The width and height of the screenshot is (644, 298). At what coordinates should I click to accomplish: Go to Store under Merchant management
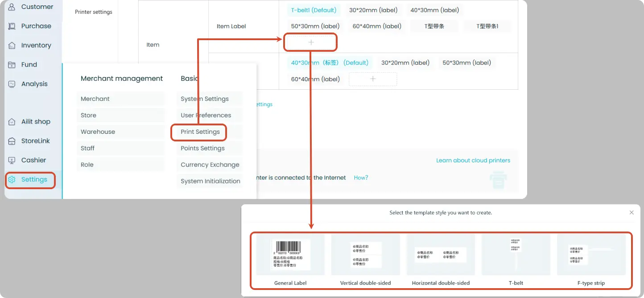(x=120, y=115)
